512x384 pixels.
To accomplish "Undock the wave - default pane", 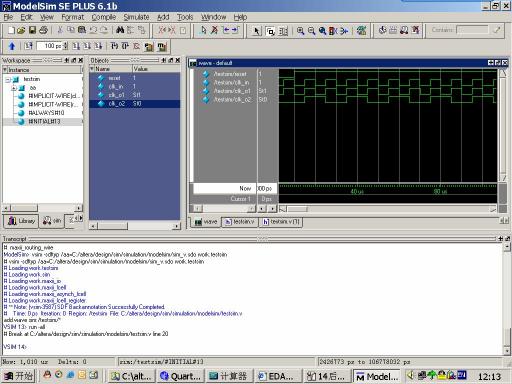I will (498, 63).
